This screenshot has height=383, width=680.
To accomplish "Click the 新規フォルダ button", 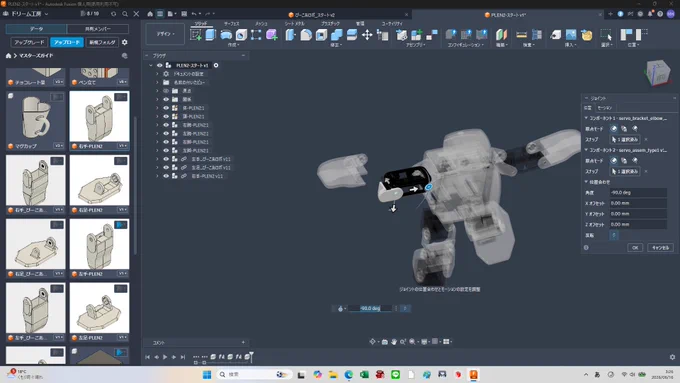I will [102, 42].
